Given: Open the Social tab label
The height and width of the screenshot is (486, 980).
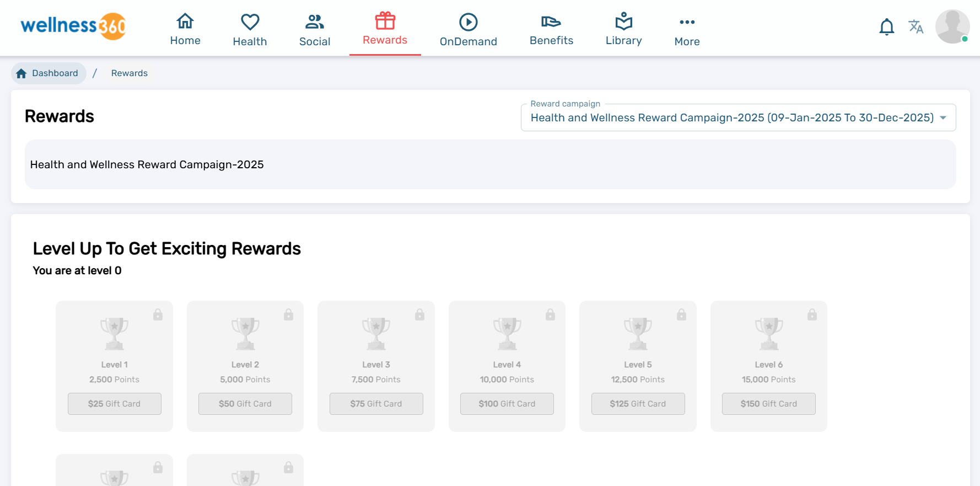Looking at the screenshot, I should [315, 41].
